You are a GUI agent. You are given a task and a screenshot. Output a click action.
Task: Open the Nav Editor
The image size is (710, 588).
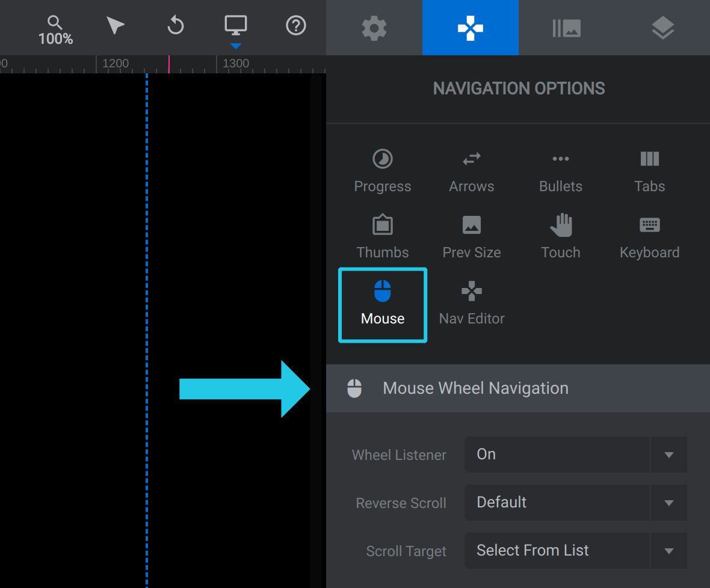(471, 304)
